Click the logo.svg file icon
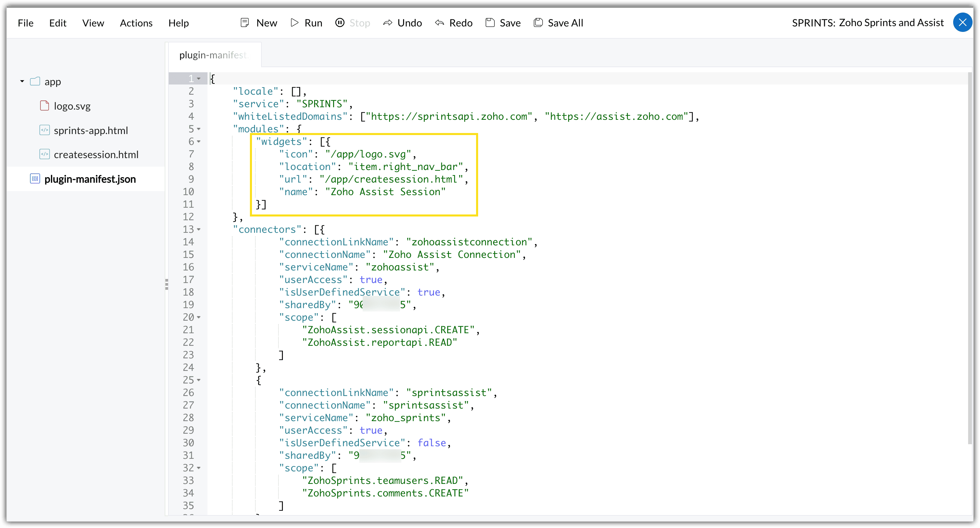Image resolution: width=980 pixels, height=528 pixels. coord(44,106)
